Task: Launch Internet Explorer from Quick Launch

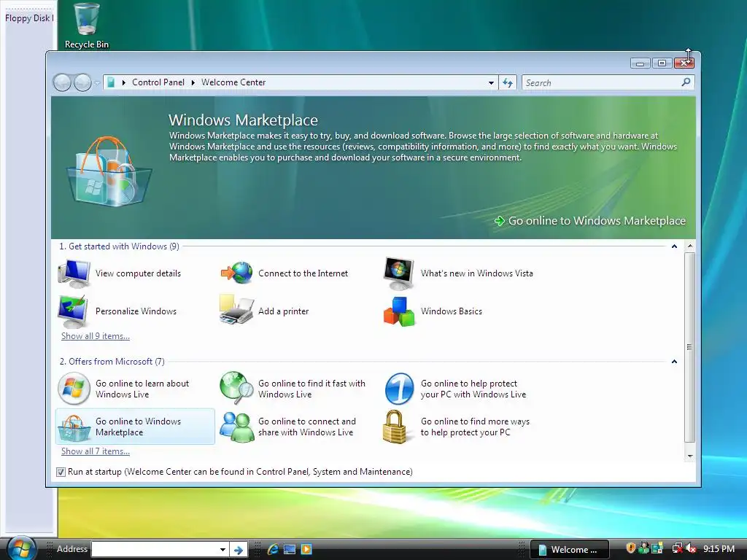Action: click(x=273, y=549)
